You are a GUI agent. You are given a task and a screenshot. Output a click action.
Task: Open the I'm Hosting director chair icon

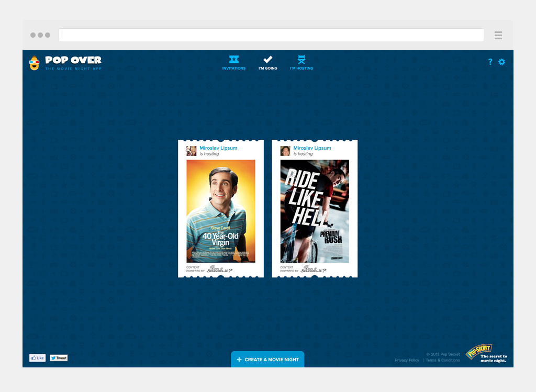pos(301,60)
